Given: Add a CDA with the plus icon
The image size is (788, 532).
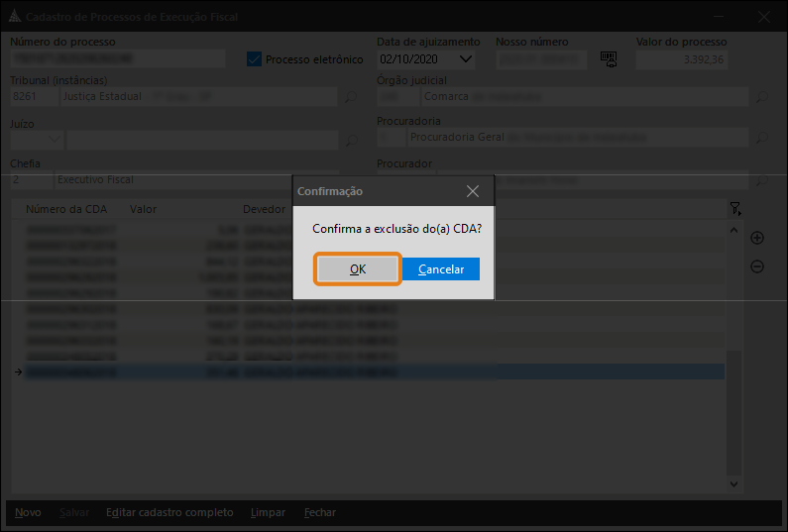Looking at the screenshot, I should click(757, 238).
